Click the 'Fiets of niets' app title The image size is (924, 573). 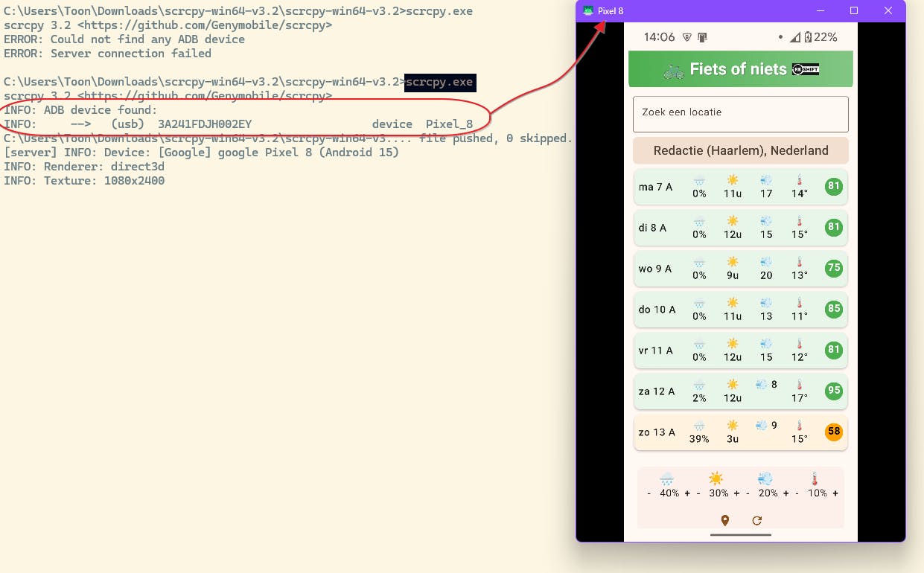(x=738, y=69)
